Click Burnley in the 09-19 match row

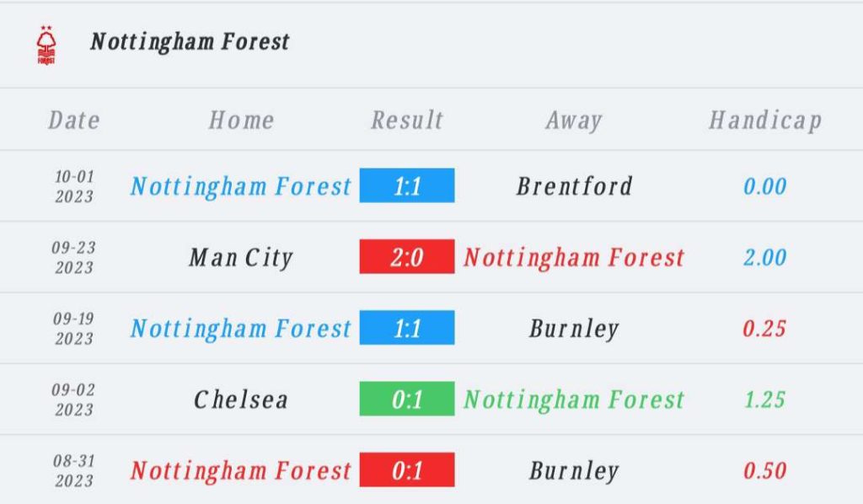(574, 329)
